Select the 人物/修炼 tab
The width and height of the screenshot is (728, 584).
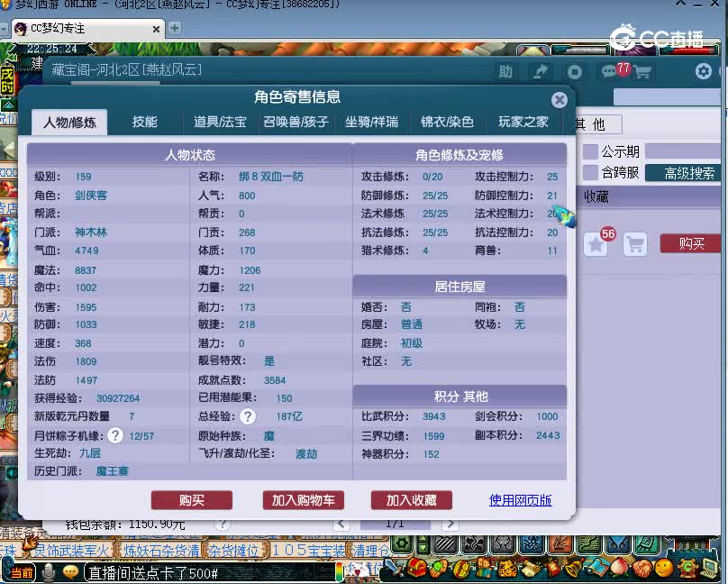69,122
